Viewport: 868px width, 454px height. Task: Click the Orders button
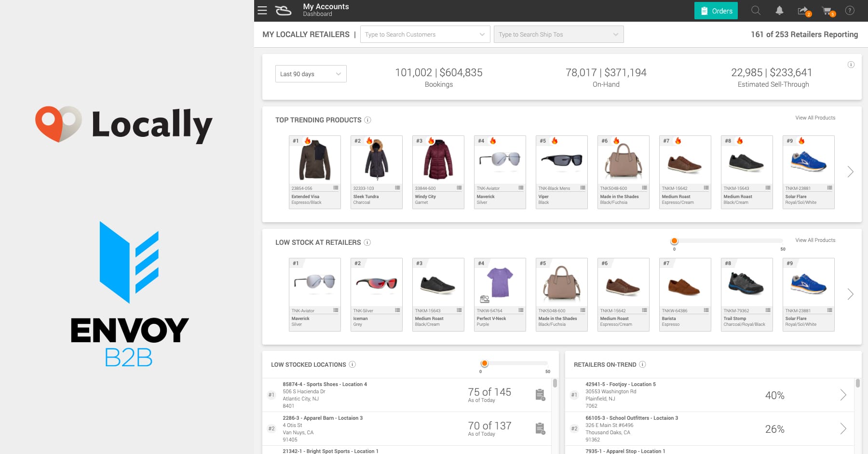pos(716,10)
